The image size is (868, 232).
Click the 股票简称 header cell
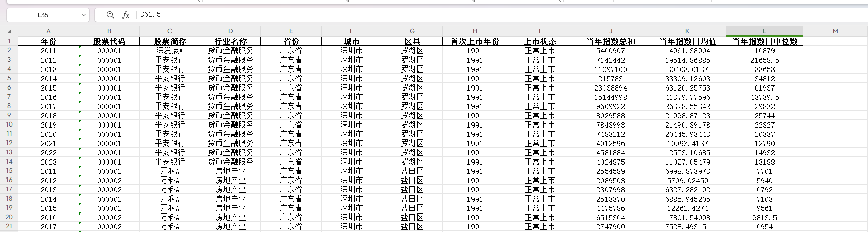tap(170, 41)
